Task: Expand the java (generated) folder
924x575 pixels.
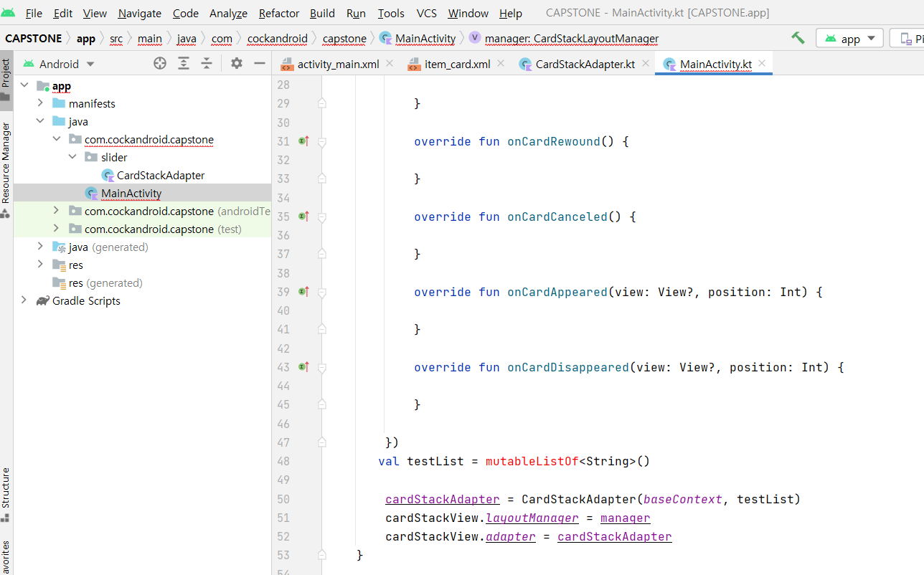Action: coord(40,247)
